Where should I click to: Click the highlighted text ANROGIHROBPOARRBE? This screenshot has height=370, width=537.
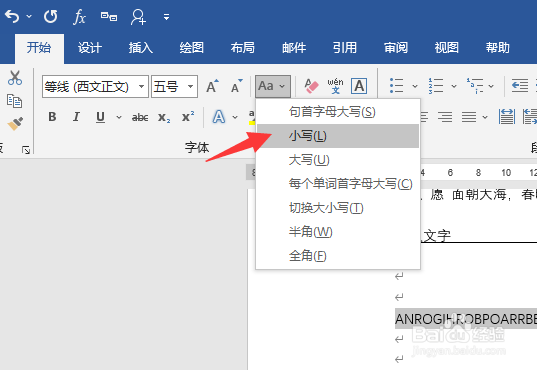(x=466, y=319)
